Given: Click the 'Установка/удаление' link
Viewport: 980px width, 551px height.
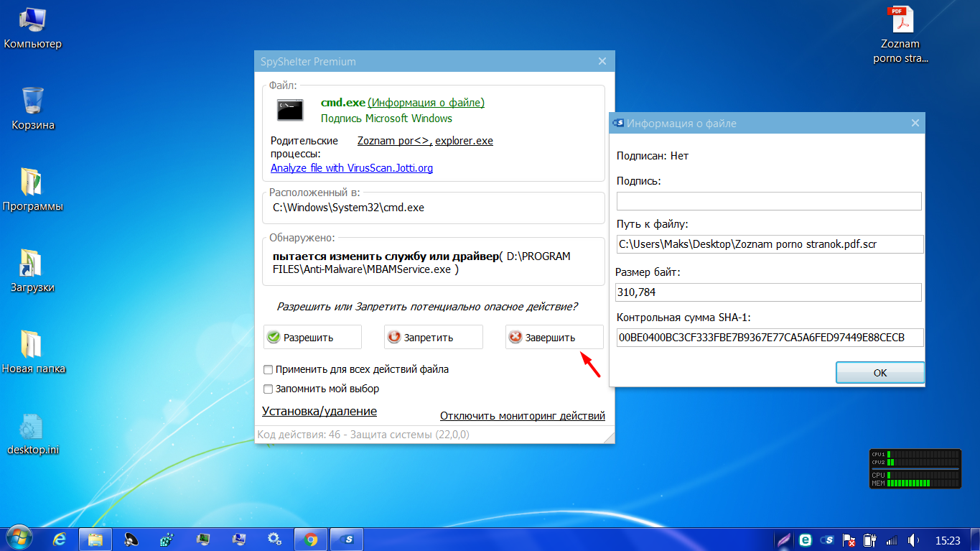Looking at the screenshot, I should tap(319, 411).
